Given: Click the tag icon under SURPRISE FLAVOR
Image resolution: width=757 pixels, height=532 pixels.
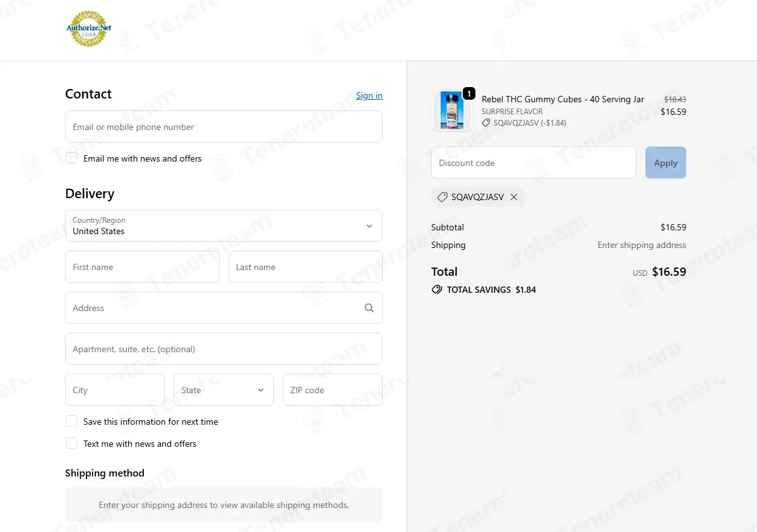Looking at the screenshot, I should (x=486, y=122).
